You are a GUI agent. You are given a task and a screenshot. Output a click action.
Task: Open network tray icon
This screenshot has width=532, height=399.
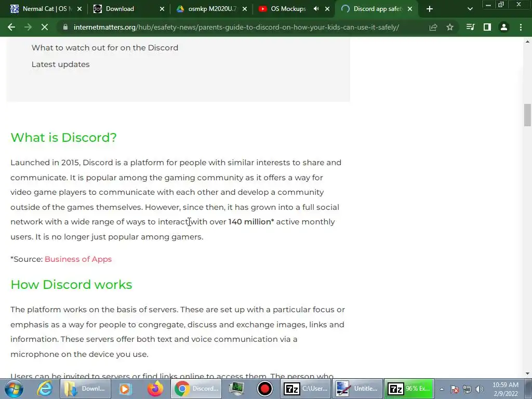coord(467,389)
